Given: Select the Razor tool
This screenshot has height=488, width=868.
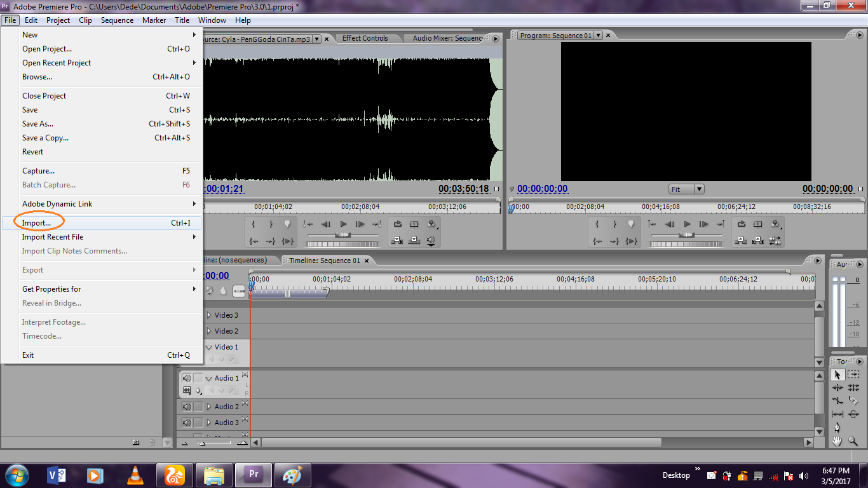Looking at the screenshot, I should (x=853, y=401).
